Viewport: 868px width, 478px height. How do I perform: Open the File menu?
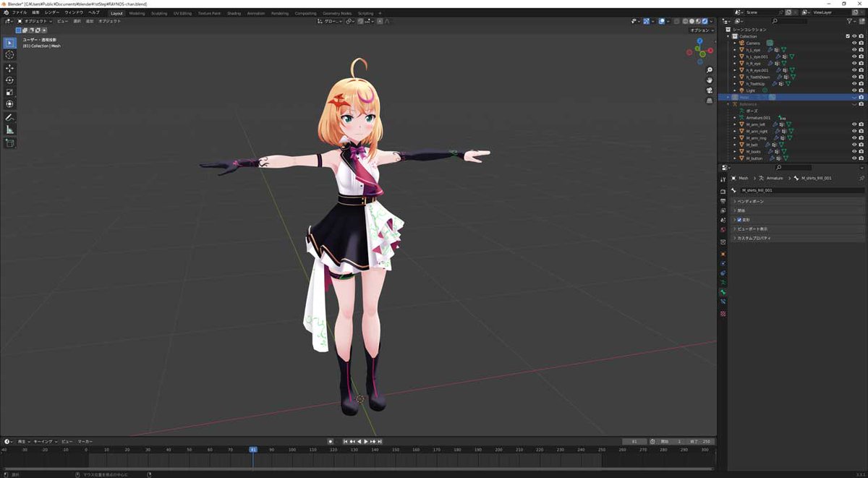click(x=19, y=13)
